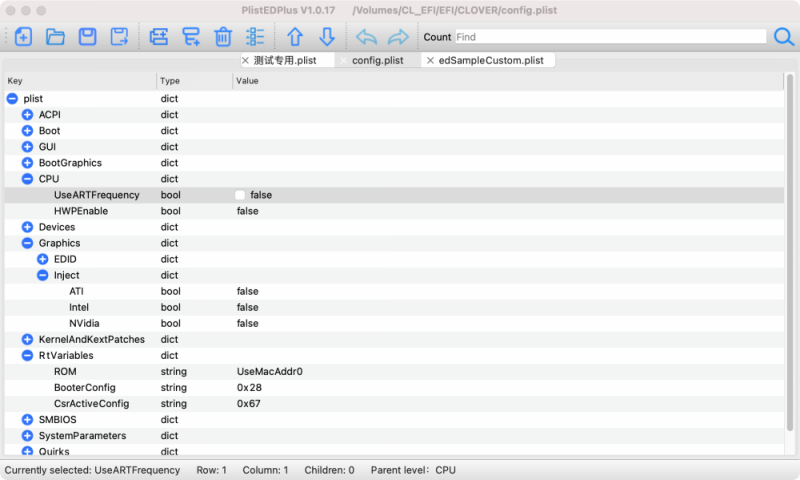Close the 测试专用.plist tab

(245, 61)
